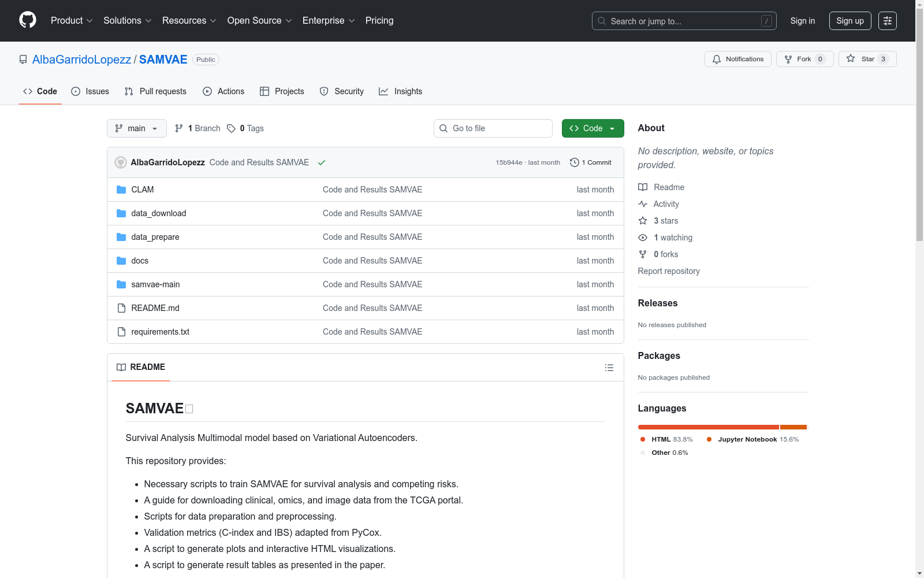This screenshot has height=578, width=924.
Task: Click the star icon to star repository
Action: point(851,58)
